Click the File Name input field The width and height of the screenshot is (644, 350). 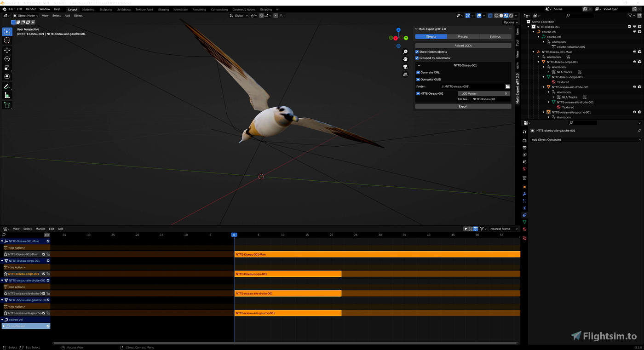point(490,99)
